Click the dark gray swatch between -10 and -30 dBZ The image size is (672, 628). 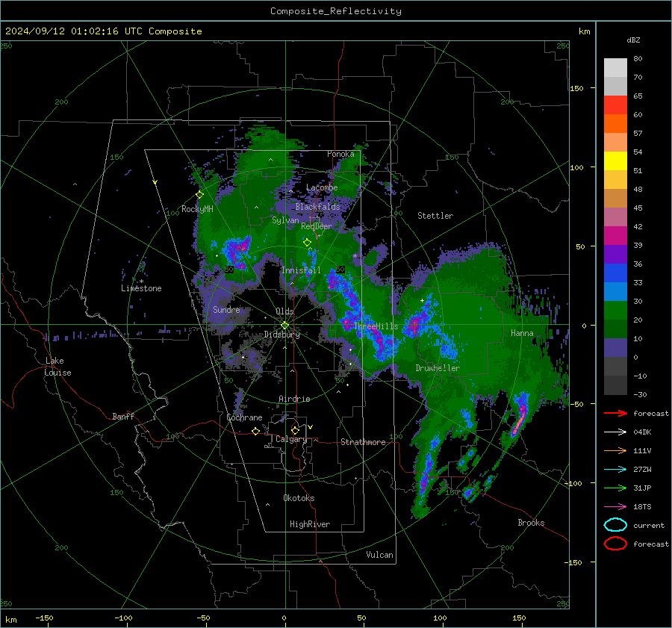[615, 385]
